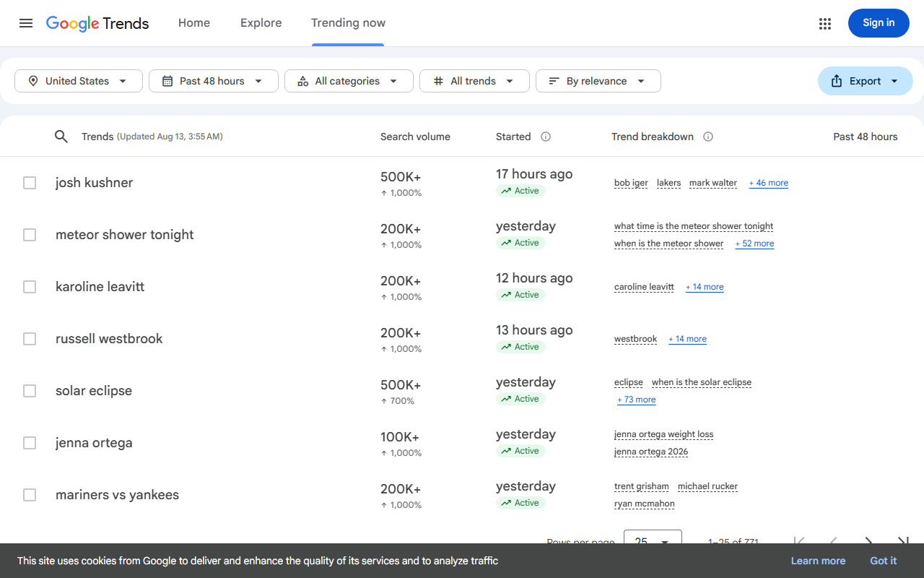Select the josh kushner checkbox
The width and height of the screenshot is (924, 578).
(30, 183)
